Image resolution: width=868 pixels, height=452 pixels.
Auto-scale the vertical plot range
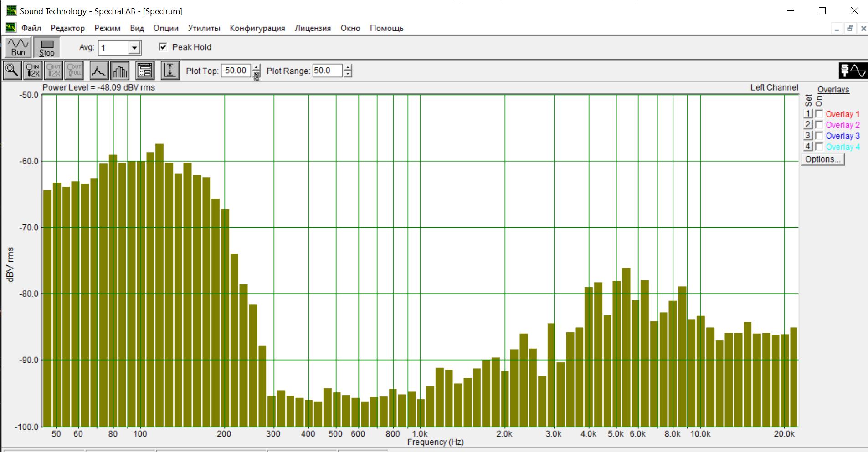pos(170,71)
